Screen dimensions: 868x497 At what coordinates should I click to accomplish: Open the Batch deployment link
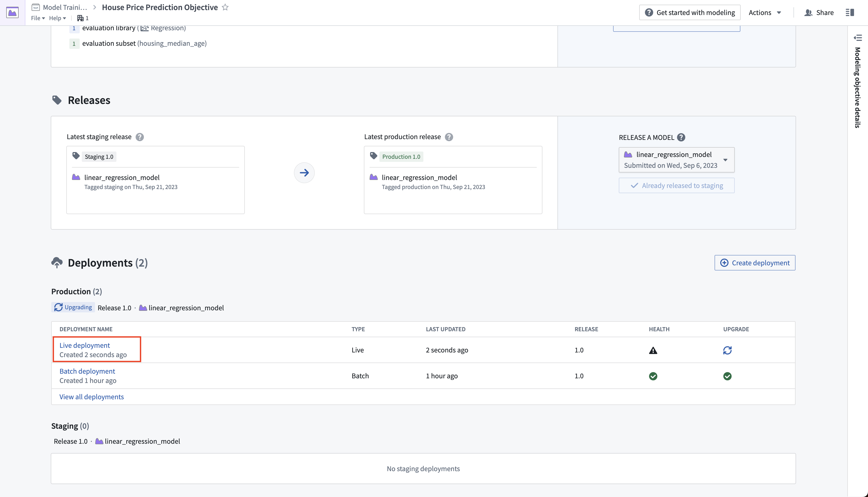pyautogui.click(x=87, y=371)
